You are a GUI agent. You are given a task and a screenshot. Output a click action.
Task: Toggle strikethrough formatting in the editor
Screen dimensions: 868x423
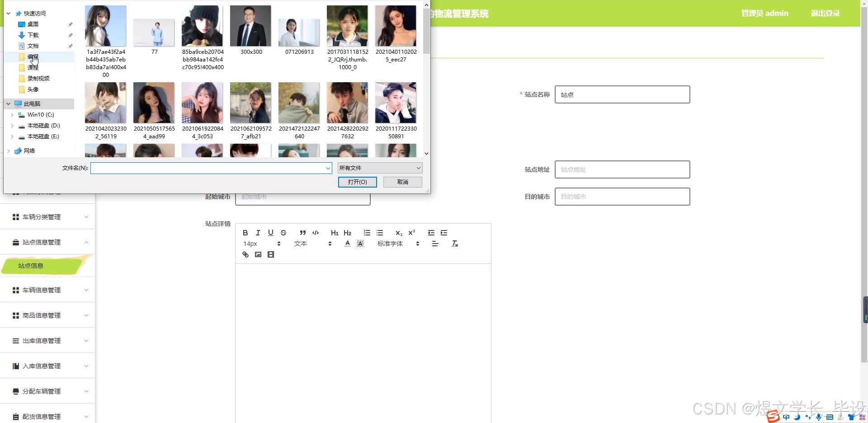283,233
